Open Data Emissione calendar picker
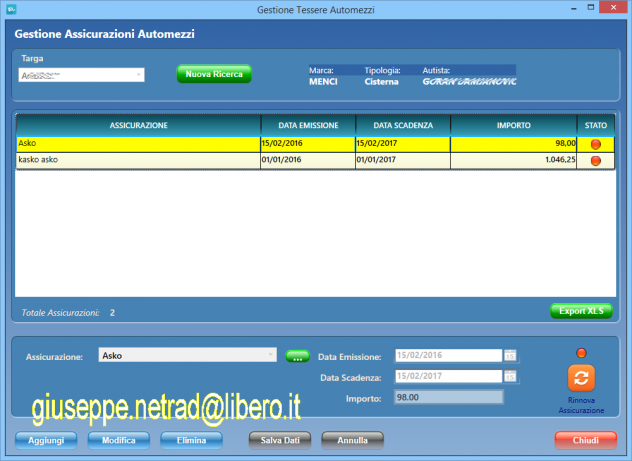Viewport: 632px width, 461px height. 510,355
